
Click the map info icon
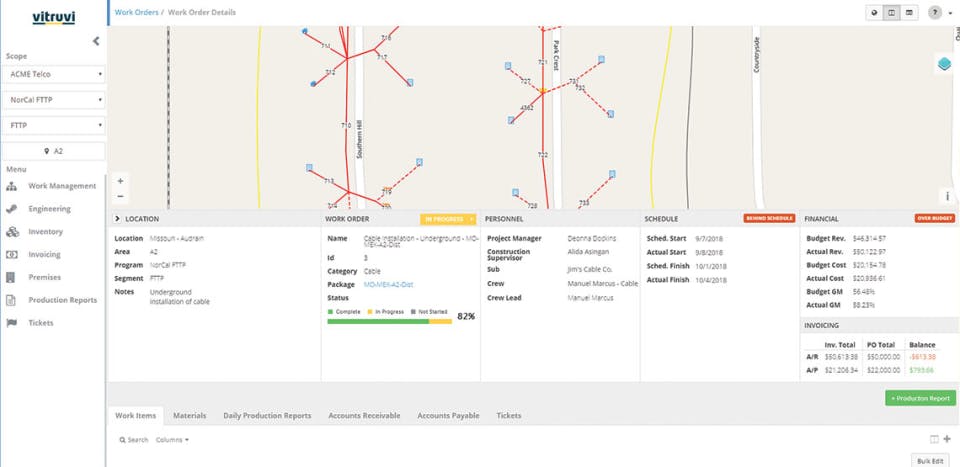(x=947, y=196)
